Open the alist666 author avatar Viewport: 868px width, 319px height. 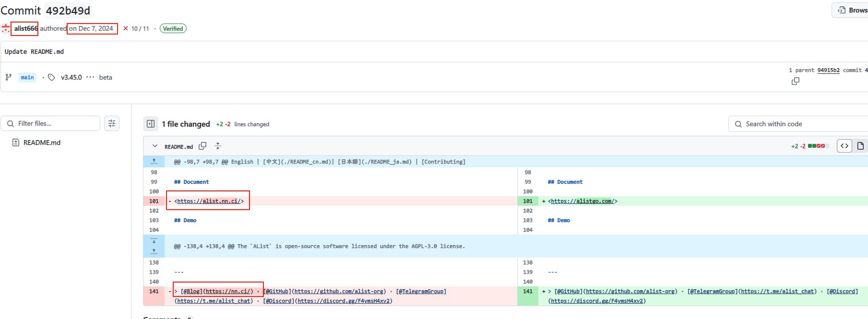pos(5,28)
